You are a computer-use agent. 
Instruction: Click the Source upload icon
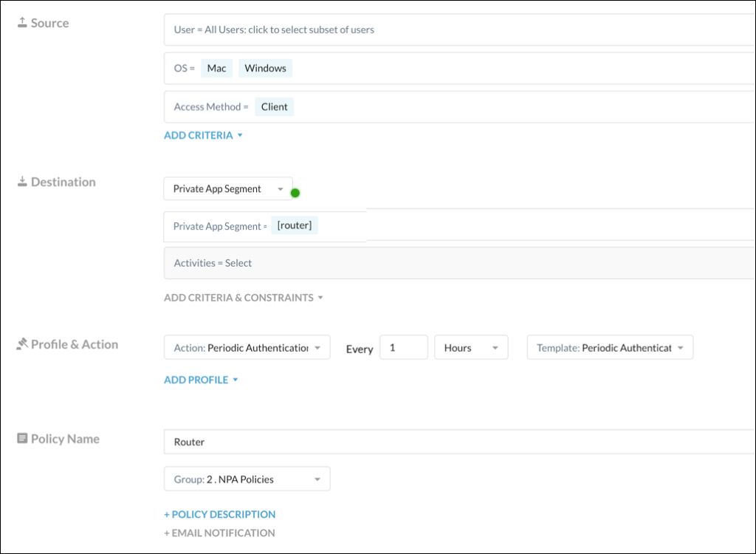22,23
